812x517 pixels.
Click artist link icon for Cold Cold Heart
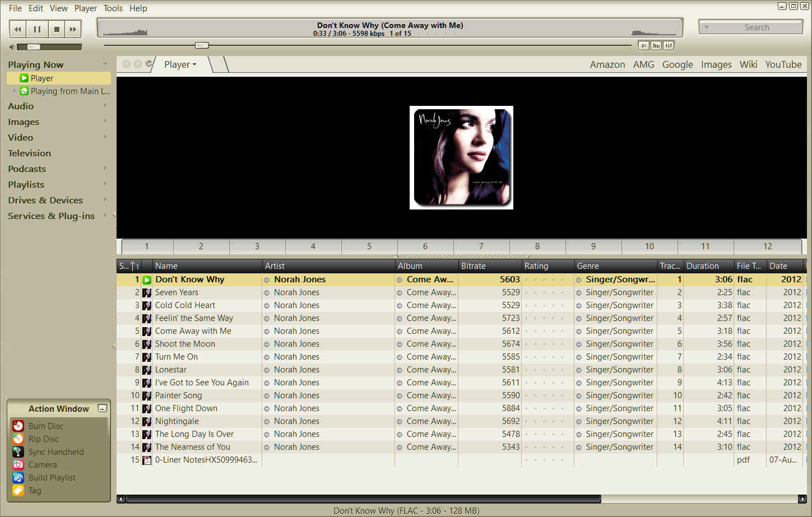coord(267,306)
